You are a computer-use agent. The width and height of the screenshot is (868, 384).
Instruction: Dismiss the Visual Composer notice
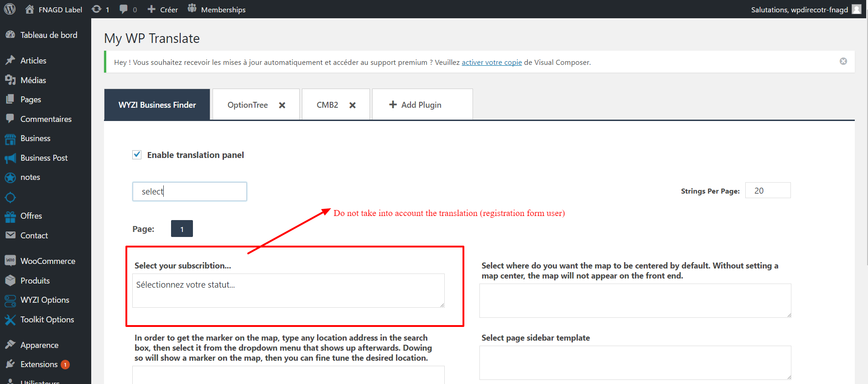843,61
